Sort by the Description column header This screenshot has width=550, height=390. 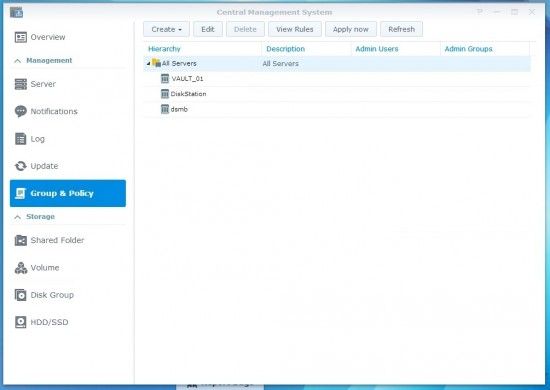[x=306, y=49]
